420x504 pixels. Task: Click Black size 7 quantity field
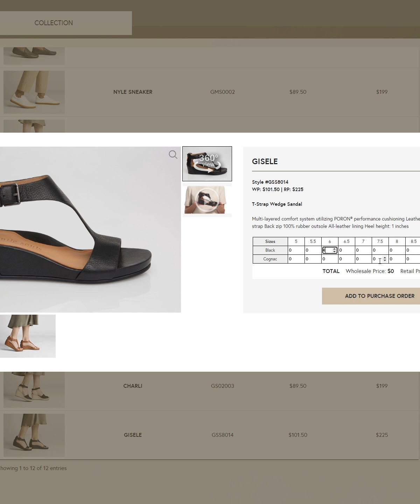click(363, 250)
